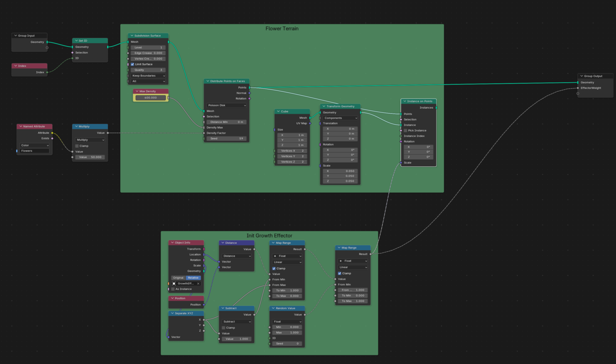Click the Flowers attribute name field
The image size is (616, 364).
34,151
